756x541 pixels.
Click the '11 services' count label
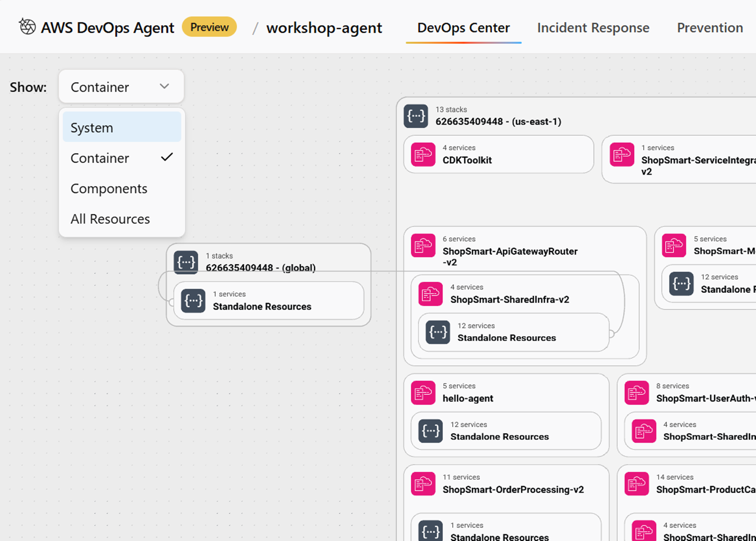point(461,477)
